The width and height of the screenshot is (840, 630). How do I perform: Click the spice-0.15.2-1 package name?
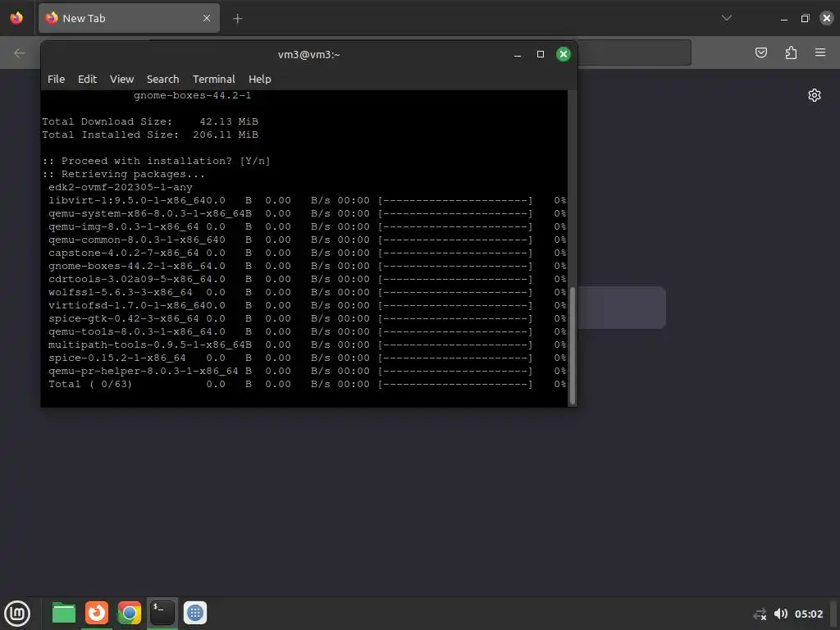coord(117,358)
